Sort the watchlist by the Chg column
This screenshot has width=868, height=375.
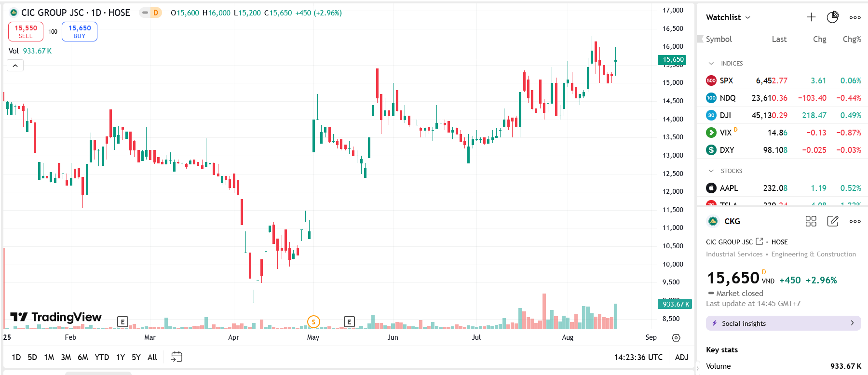[x=819, y=39]
